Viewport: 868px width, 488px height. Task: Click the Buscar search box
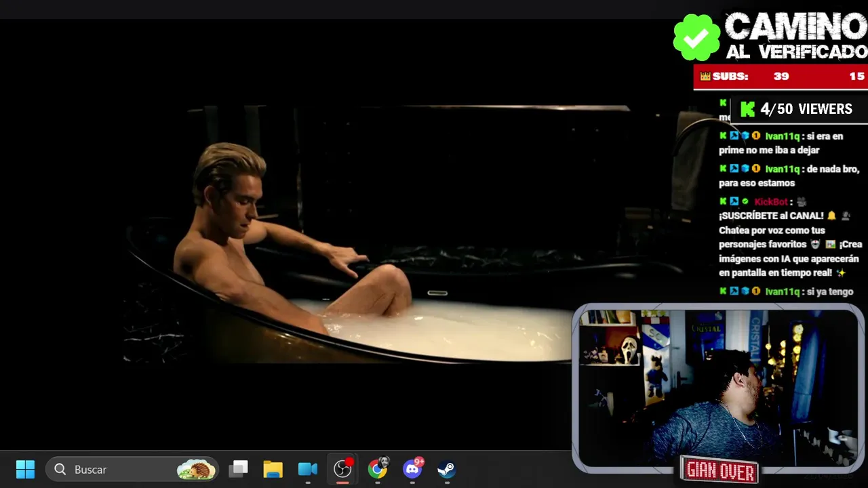pos(132,469)
